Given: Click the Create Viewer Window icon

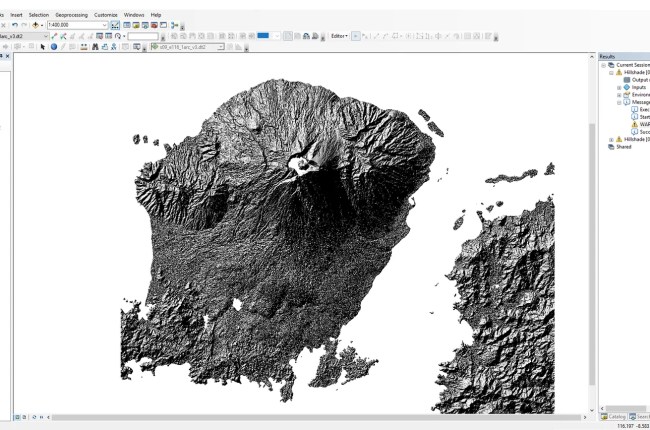Looking at the screenshot, I should [136, 47].
